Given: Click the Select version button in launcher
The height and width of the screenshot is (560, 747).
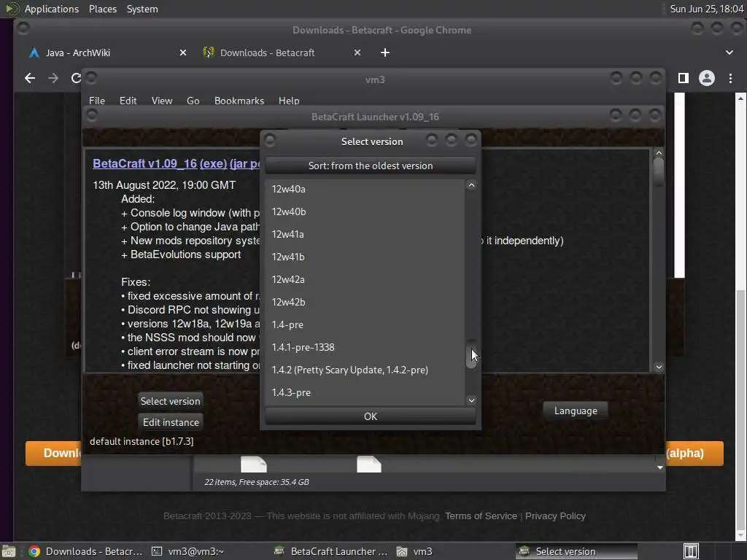Looking at the screenshot, I should pyautogui.click(x=170, y=401).
